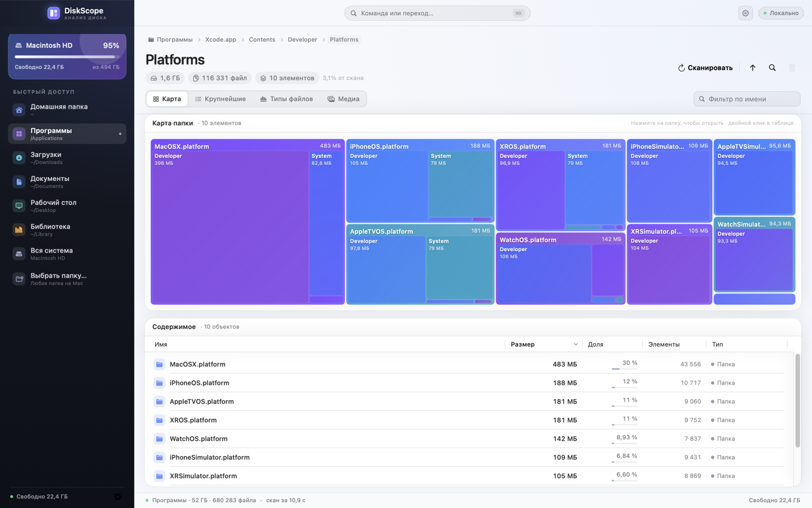Select the Программы sidebar item
The width and height of the screenshot is (812, 508).
67,134
